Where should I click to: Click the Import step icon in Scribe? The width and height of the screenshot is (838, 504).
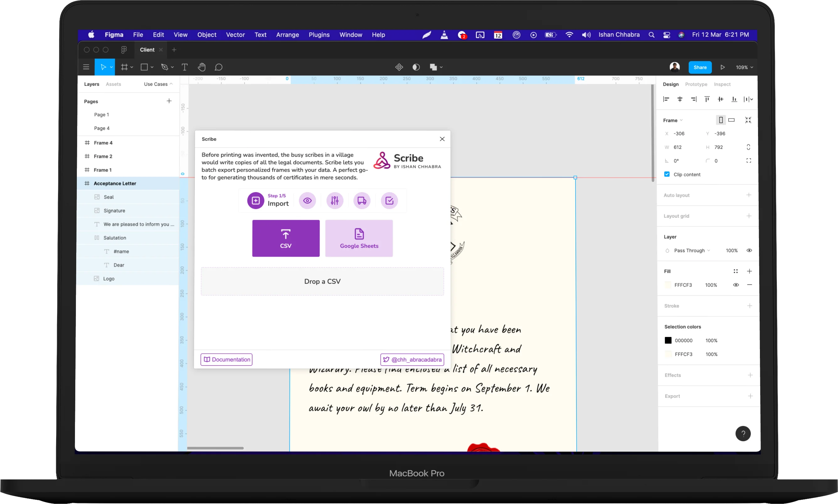coord(256,201)
